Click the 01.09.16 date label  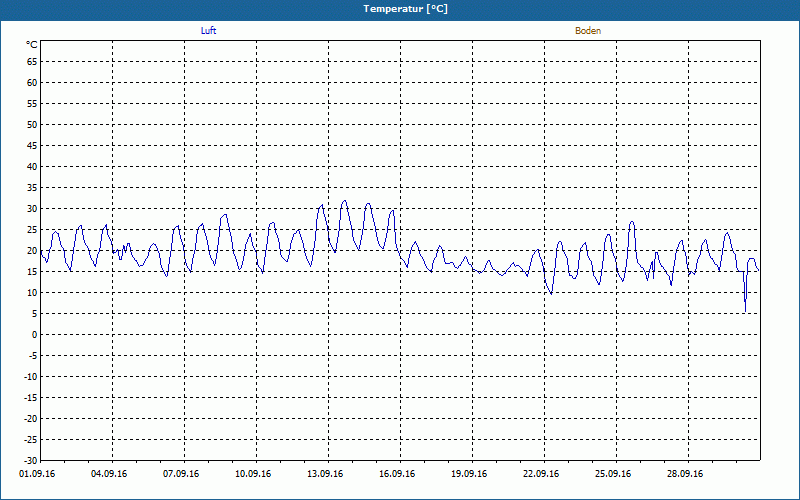point(37,474)
